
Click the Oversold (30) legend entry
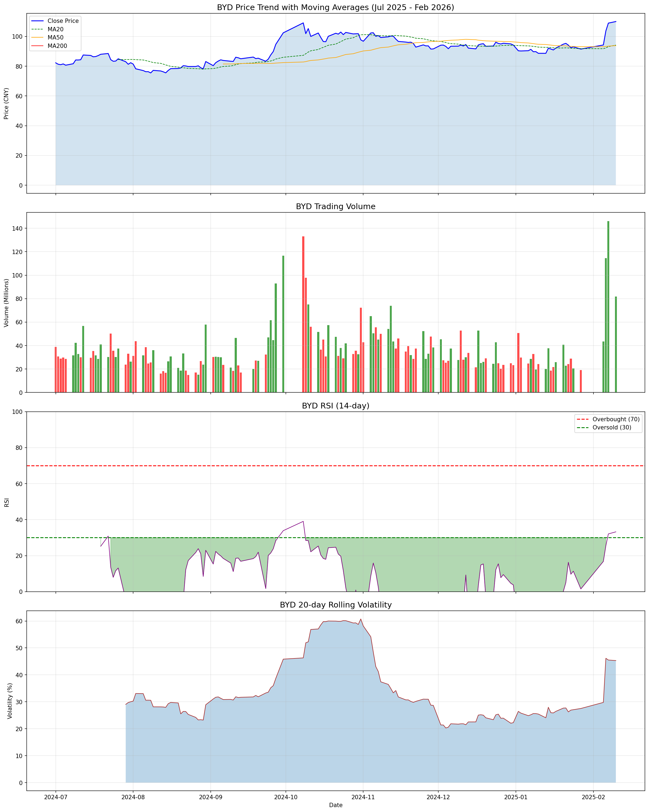tap(612, 428)
